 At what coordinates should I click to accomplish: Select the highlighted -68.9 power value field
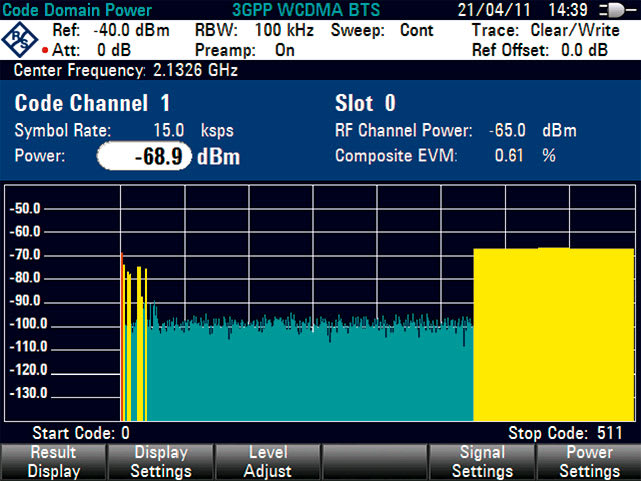tap(144, 156)
